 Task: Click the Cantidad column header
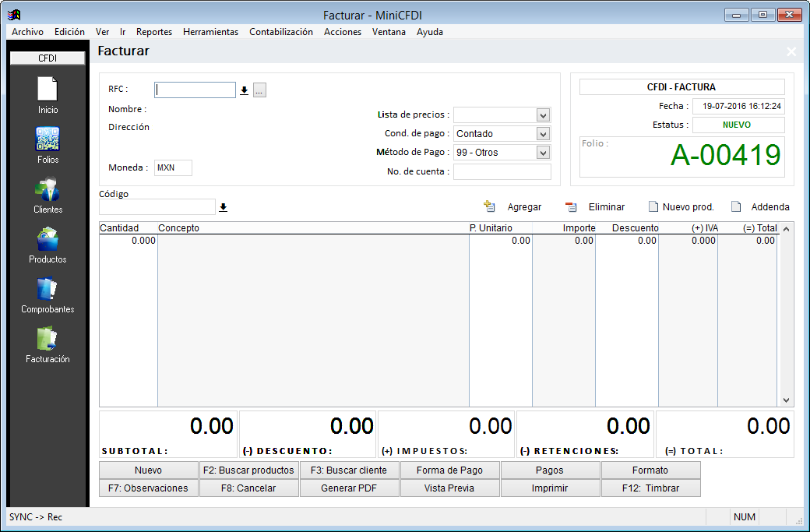click(x=128, y=228)
